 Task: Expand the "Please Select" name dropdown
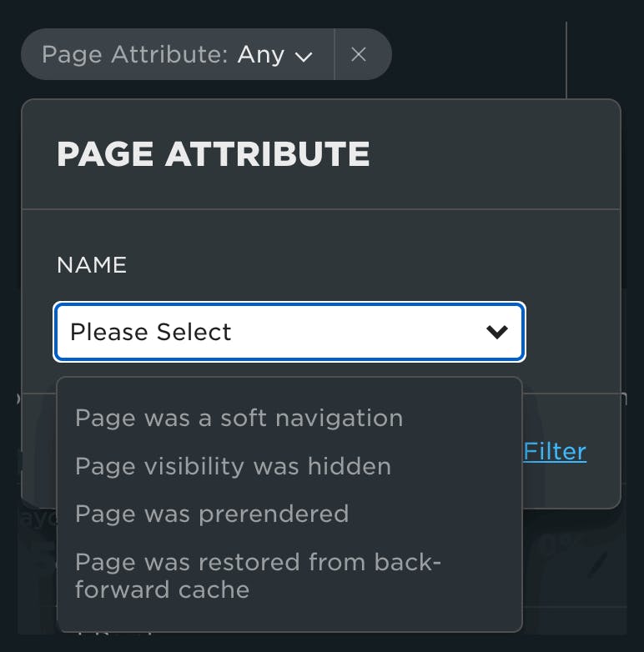pyautogui.click(x=289, y=332)
